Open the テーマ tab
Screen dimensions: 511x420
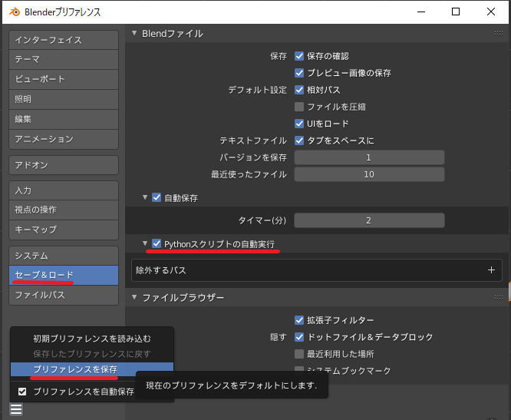[64, 59]
